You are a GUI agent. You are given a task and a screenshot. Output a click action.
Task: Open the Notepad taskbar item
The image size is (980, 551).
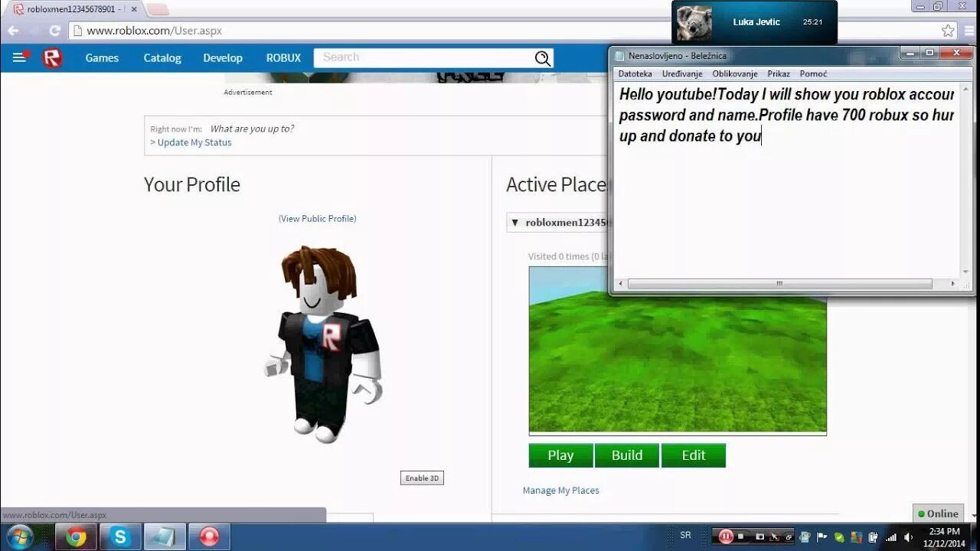point(165,536)
